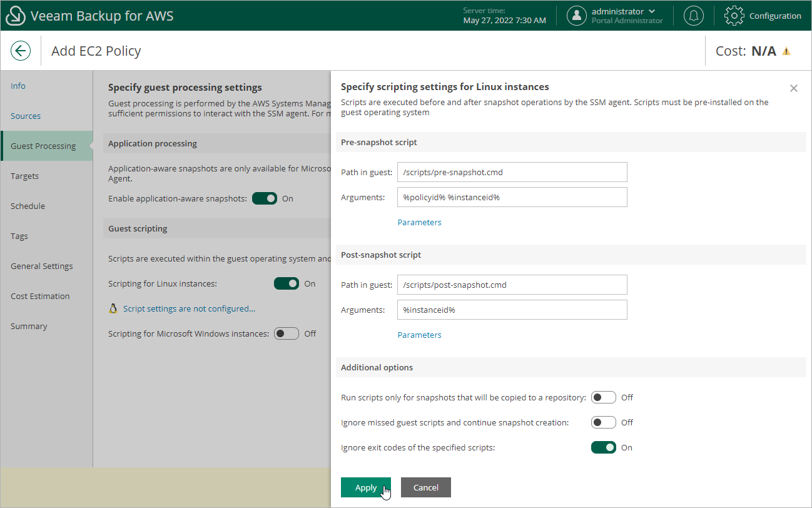Turn off ignoring exit codes of scripts
The width and height of the screenshot is (812, 508).
[x=603, y=447]
